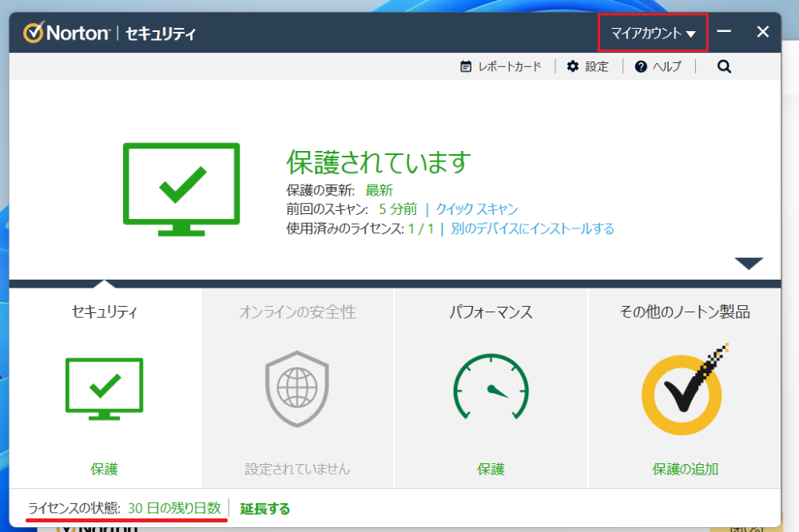799x532 pixels.
Task: Close the Norton window
Action: pos(763,32)
